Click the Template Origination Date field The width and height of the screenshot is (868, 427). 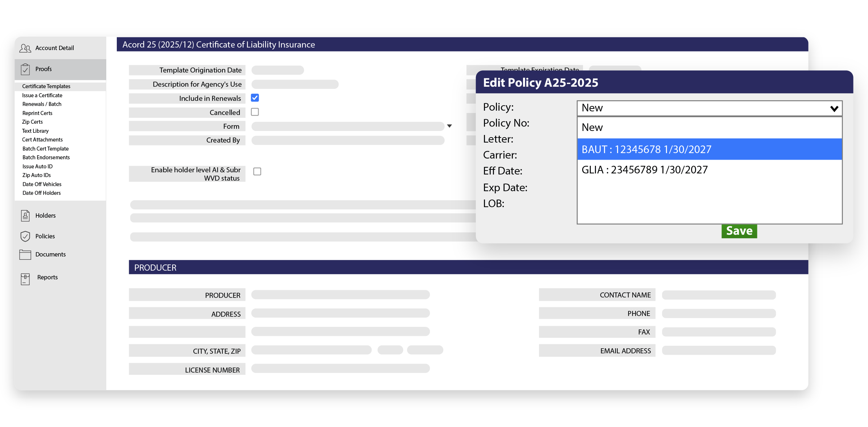277,70
